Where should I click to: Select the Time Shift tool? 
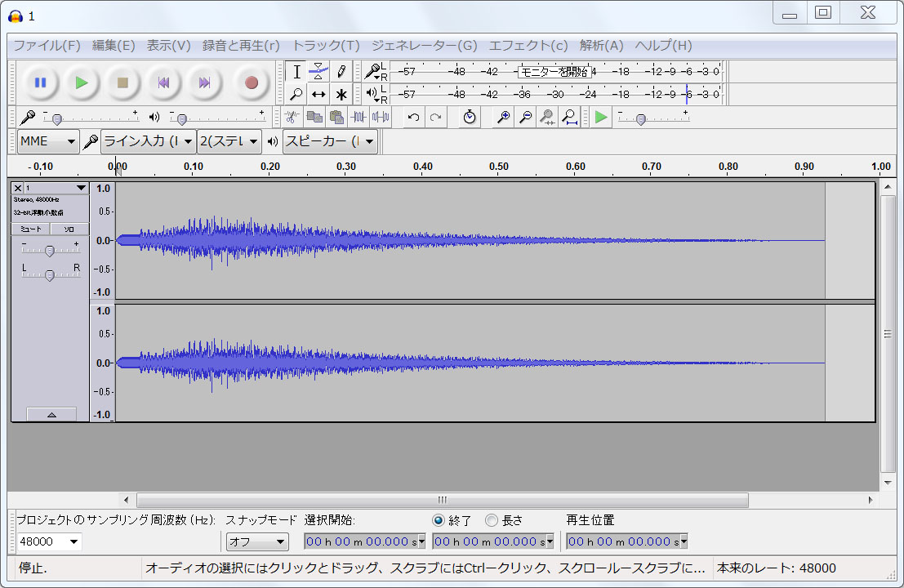point(318,94)
